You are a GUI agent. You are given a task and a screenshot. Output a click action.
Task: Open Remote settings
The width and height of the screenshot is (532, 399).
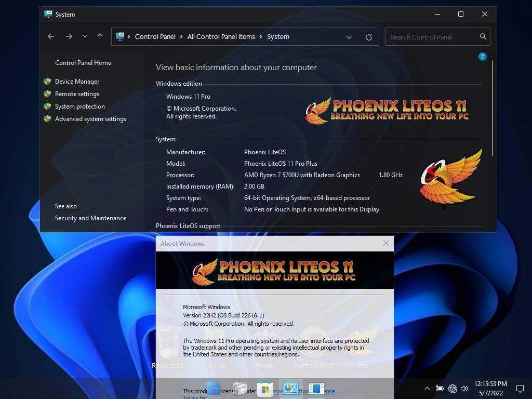click(x=77, y=94)
